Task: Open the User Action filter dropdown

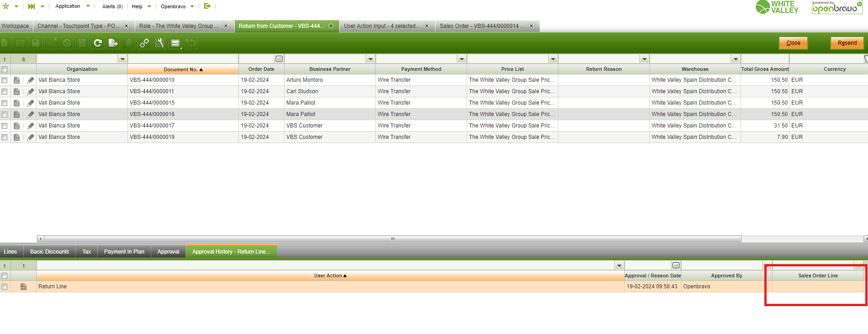Action: (x=619, y=265)
